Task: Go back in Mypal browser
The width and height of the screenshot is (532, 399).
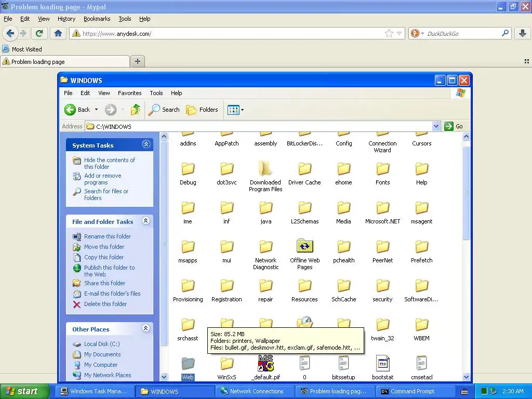Action: point(10,33)
